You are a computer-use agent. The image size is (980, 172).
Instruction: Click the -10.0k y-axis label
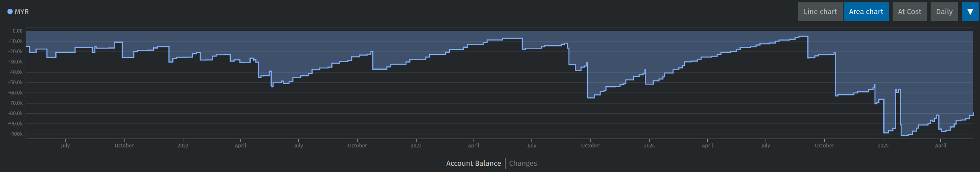[16, 41]
